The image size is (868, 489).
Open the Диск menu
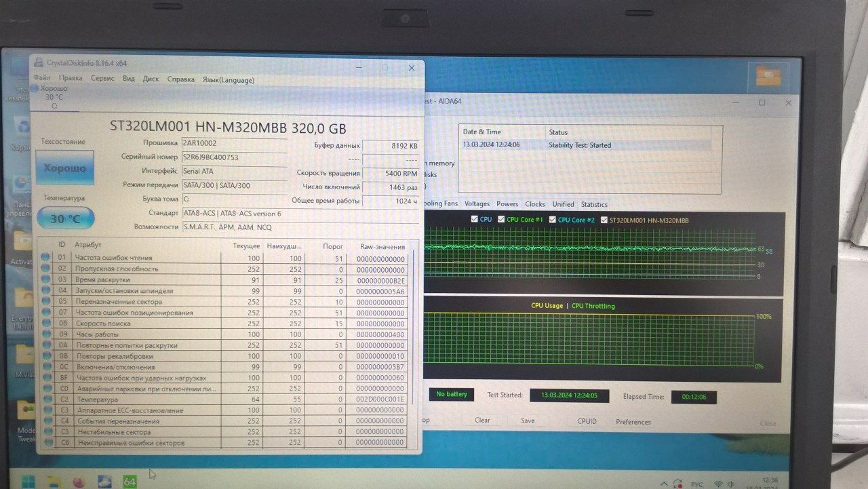[151, 79]
